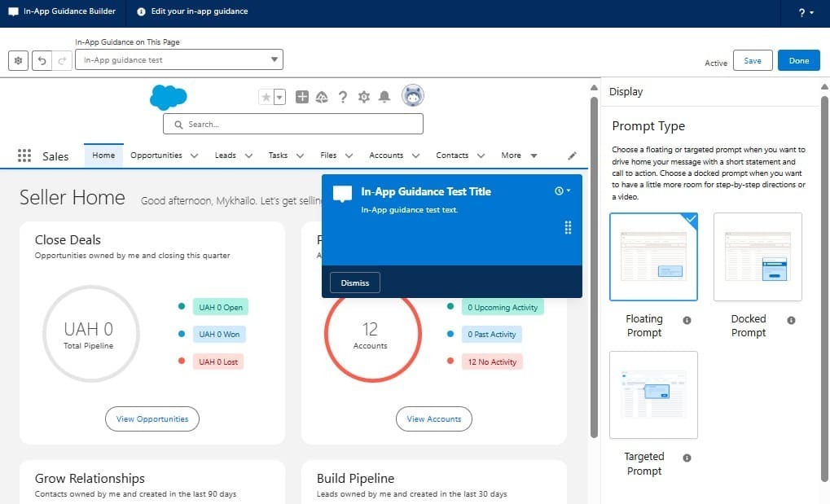Click the Salesforce cloud logo

[x=169, y=97]
